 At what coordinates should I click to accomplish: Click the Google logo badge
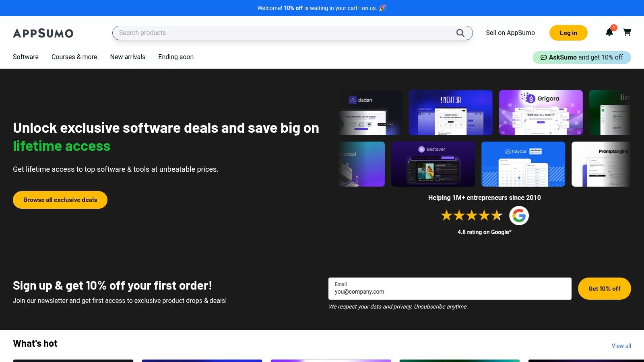click(519, 216)
